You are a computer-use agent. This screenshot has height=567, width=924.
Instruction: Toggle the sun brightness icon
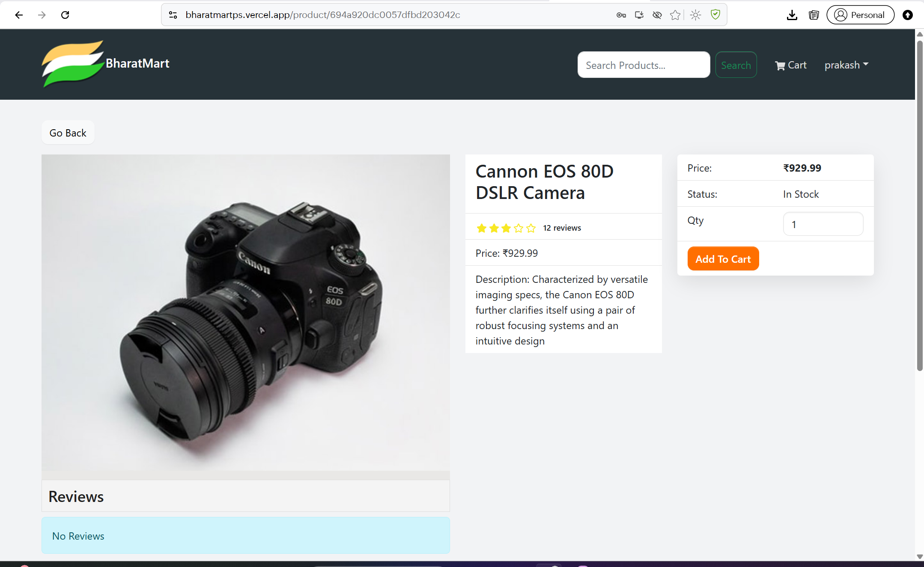pyautogui.click(x=695, y=15)
